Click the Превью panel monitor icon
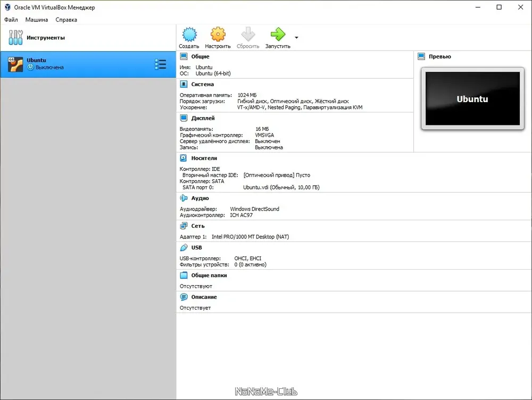 tap(421, 56)
